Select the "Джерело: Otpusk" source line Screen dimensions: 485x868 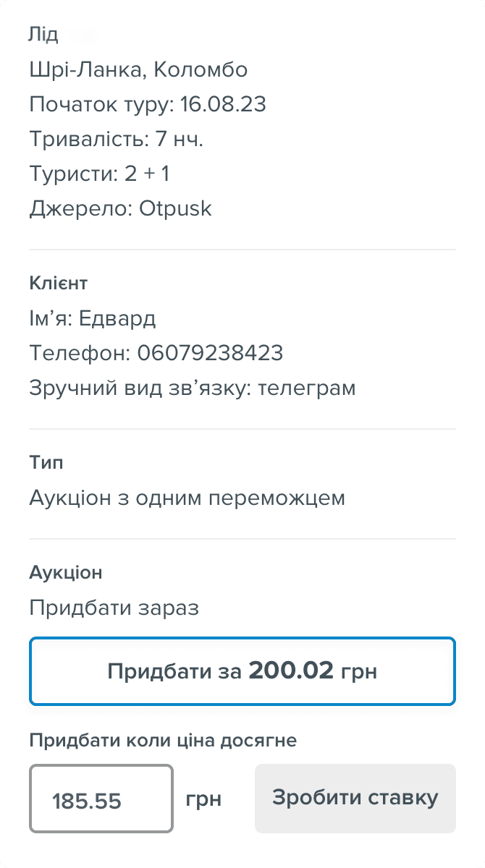tap(120, 208)
